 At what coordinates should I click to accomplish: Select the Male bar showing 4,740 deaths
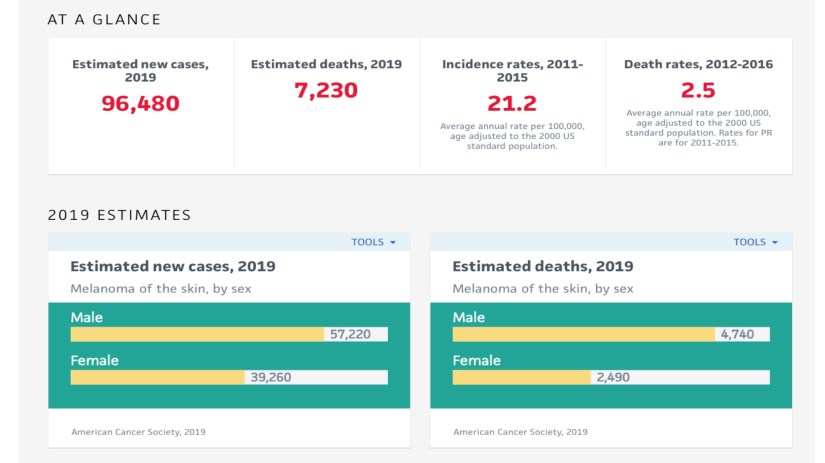[583, 334]
